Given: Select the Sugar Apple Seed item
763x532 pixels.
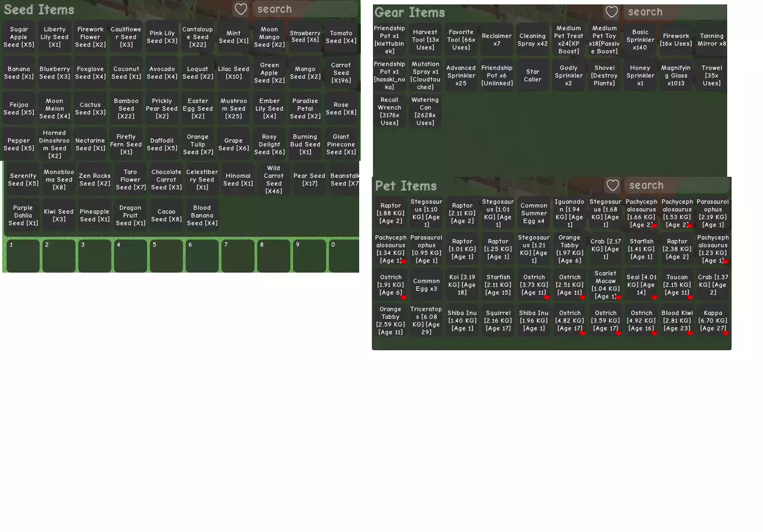Looking at the screenshot, I should coord(19,37).
